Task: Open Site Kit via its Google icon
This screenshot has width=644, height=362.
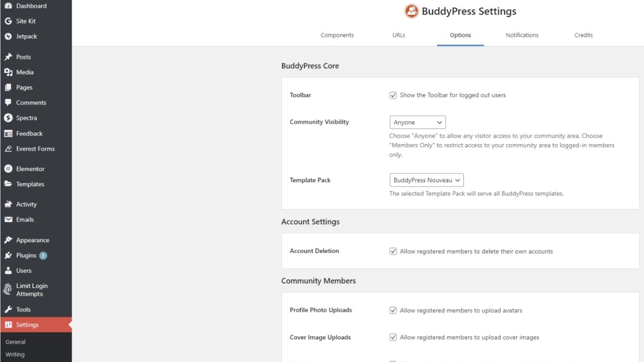Action: 8,21
